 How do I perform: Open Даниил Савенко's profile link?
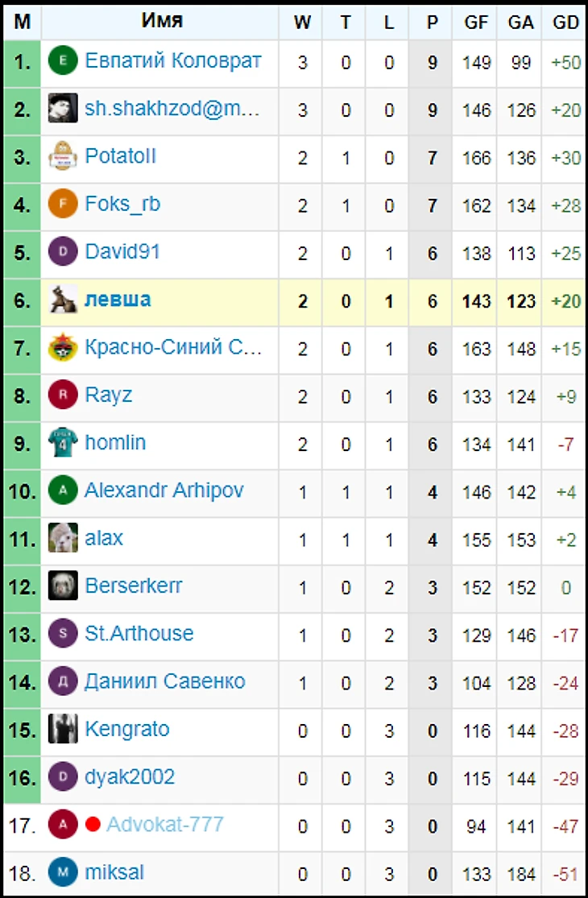coord(165,681)
